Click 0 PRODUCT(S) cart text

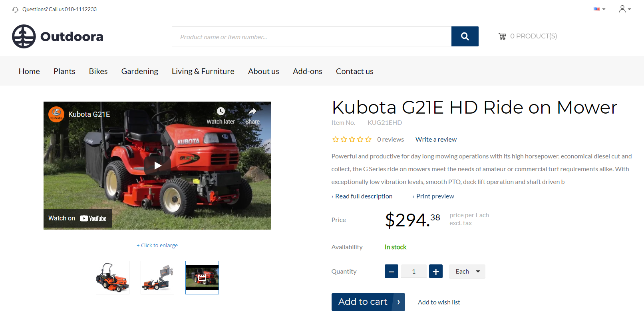pos(533,36)
